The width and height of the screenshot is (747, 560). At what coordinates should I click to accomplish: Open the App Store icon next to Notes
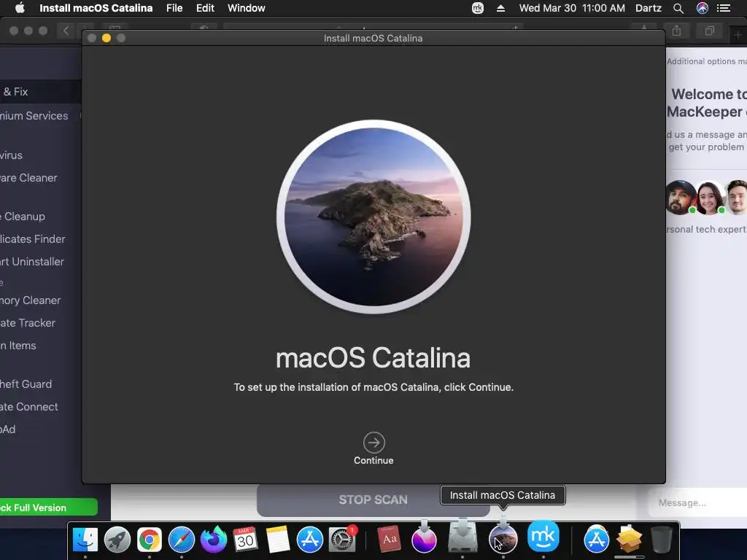pos(309,540)
